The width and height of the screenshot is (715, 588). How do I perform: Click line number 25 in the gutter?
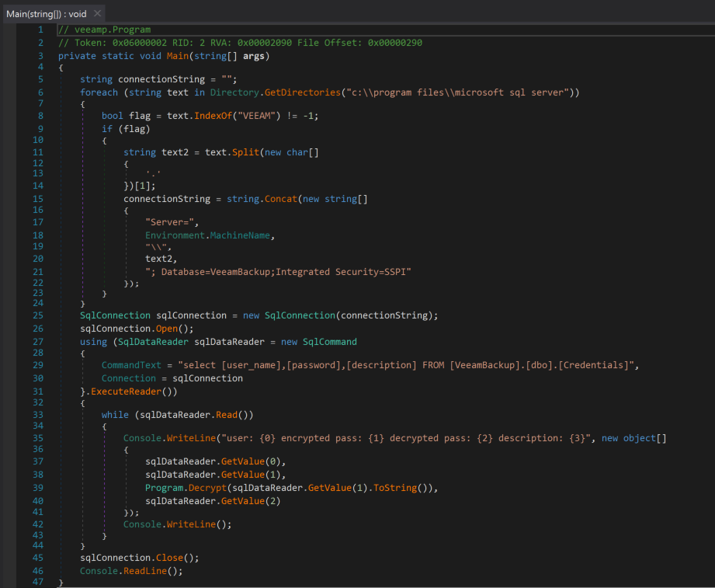[38, 315]
